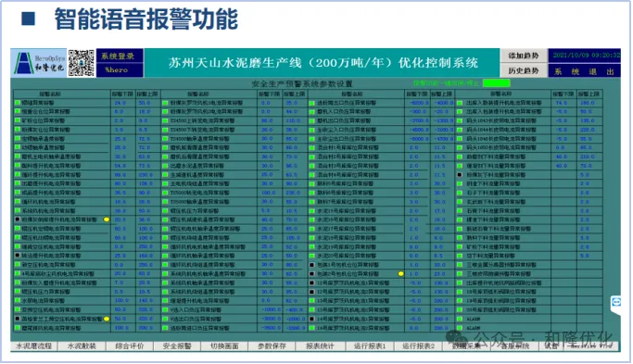This screenshot has height=364, width=633.
Task: Open 添加趋势 add trend button
Action: tap(524, 56)
